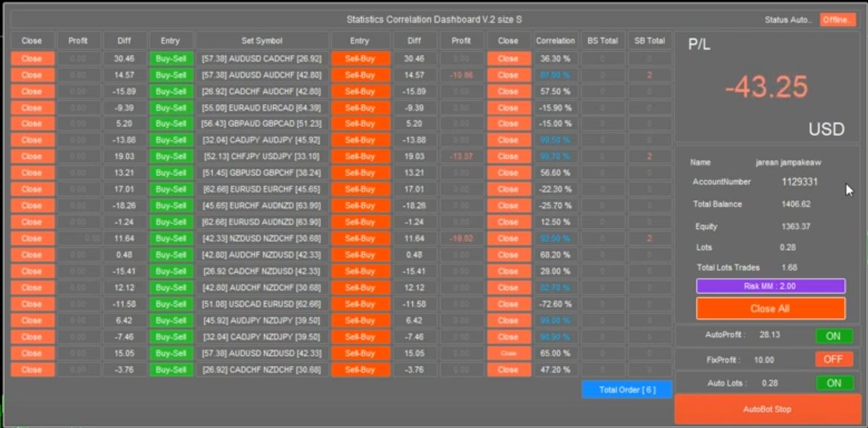Click Sell-Buy for CADCHF NZDCHF row

click(360, 369)
